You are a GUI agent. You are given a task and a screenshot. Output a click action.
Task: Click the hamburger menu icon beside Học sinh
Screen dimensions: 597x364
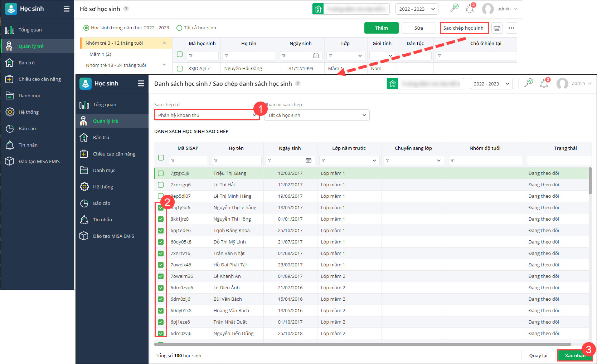click(x=141, y=83)
